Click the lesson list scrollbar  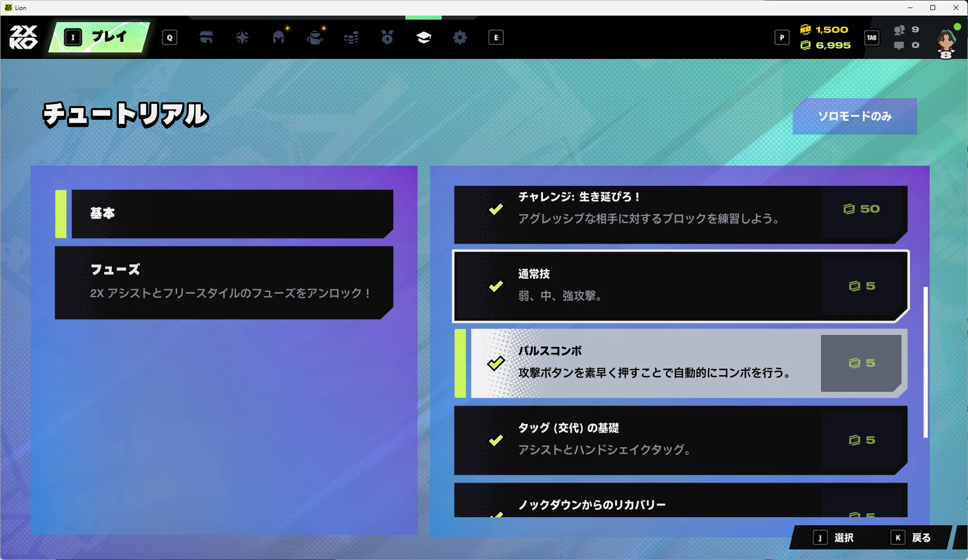tap(926, 362)
